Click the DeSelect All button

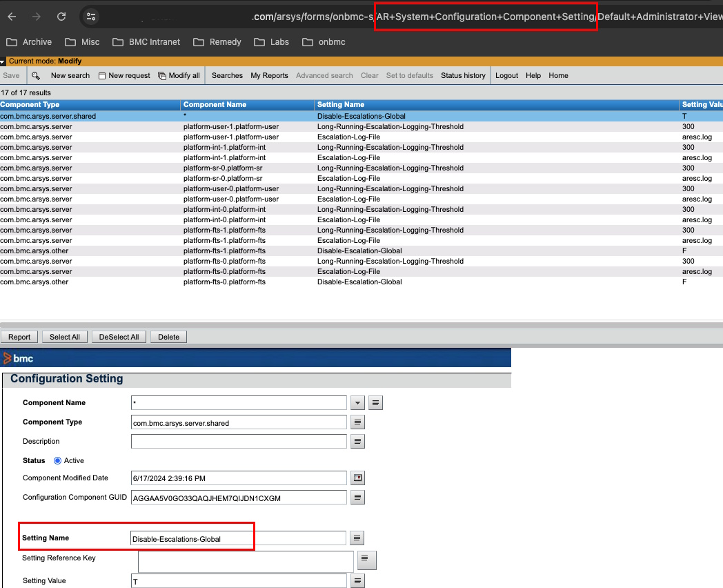(x=119, y=337)
